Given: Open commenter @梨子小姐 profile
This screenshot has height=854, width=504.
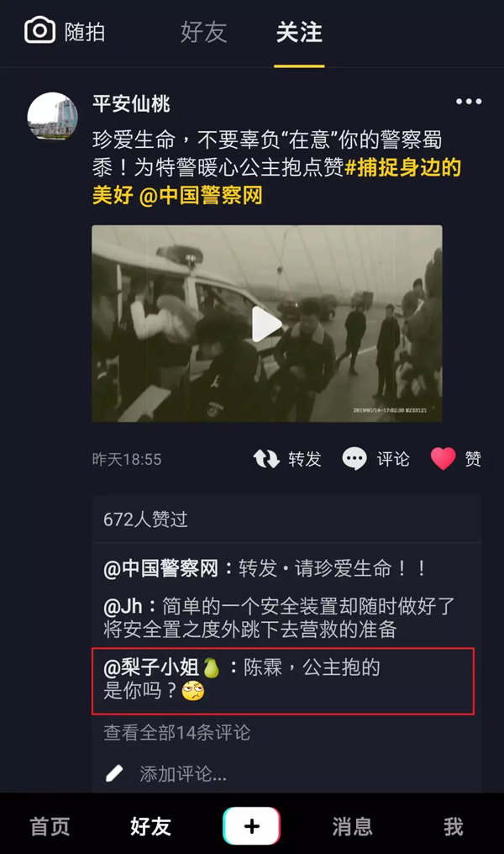Looking at the screenshot, I should point(161,667).
